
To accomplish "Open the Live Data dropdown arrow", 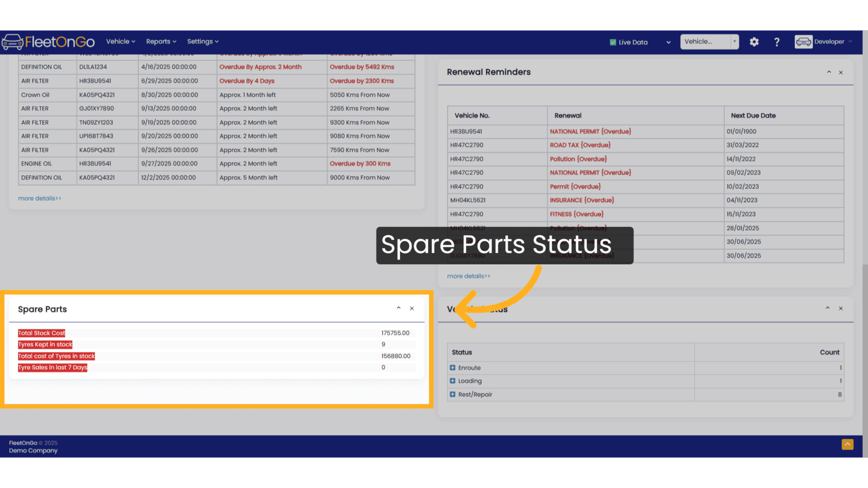I will tap(668, 42).
